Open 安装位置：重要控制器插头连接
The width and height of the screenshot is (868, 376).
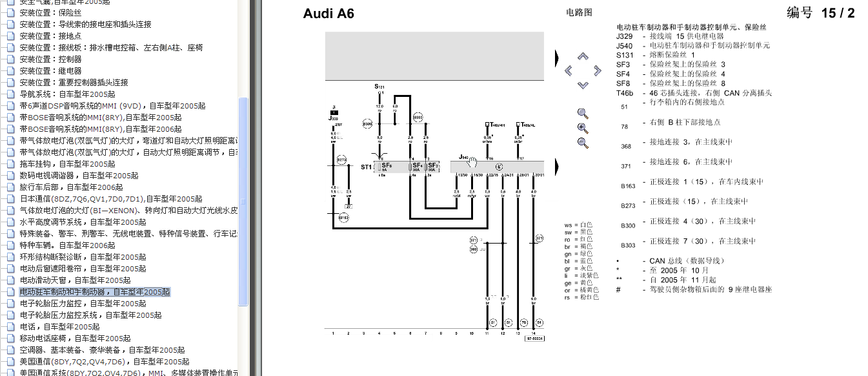pyautogui.click(x=74, y=82)
